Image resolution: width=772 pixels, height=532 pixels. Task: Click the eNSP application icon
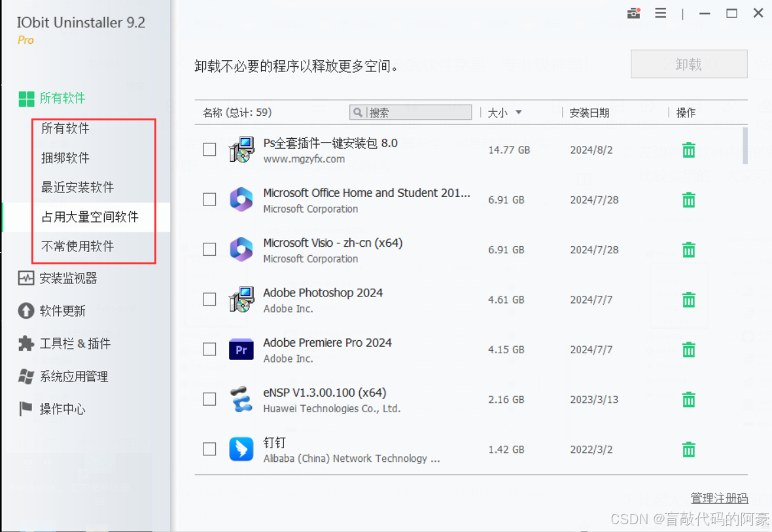(x=241, y=400)
